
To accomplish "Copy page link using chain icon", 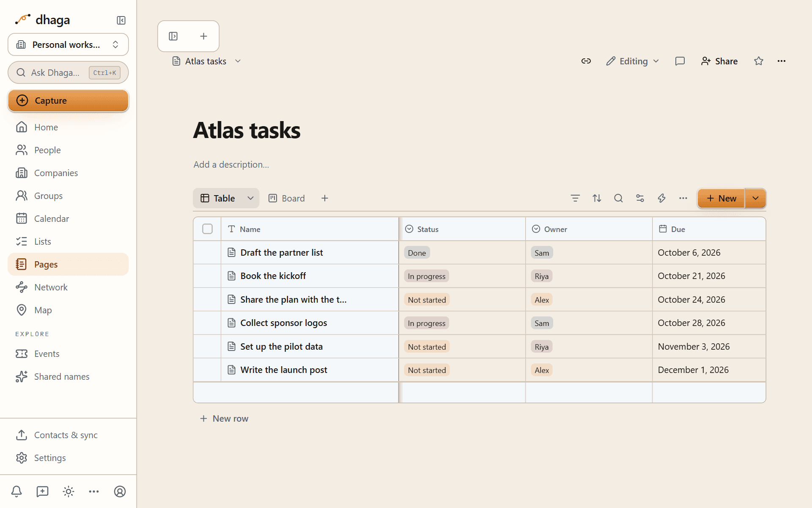I will (586, 61).
